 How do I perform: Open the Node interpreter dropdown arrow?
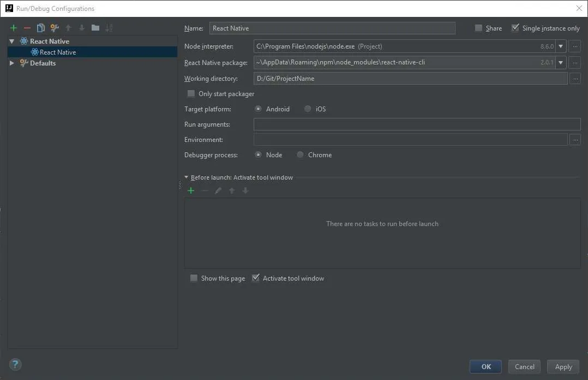point(561,46)
